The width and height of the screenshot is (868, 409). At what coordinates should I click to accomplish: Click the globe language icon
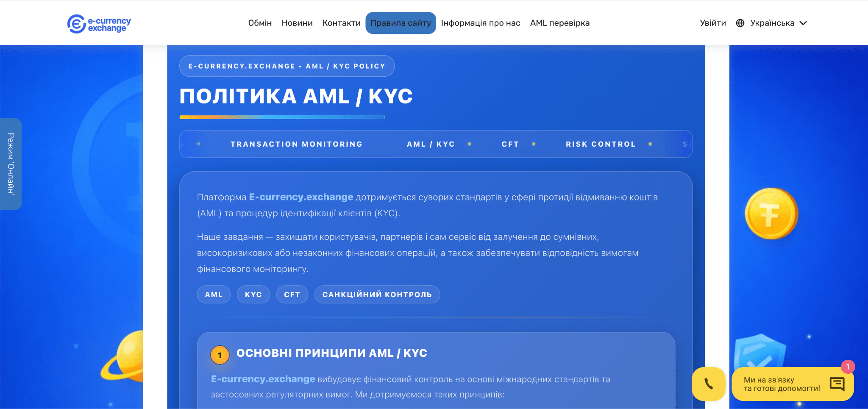(740, 23)
